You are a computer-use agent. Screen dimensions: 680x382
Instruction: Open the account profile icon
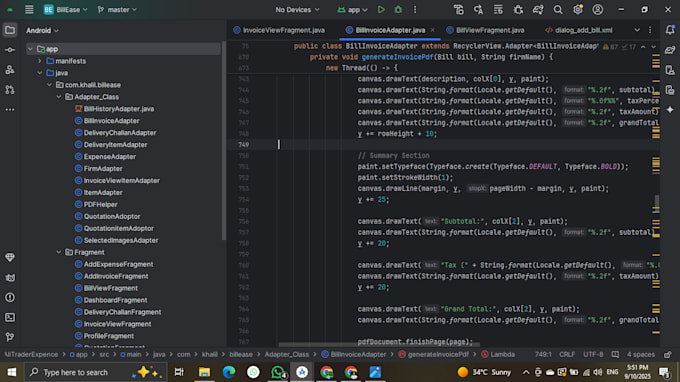tap(598, 10)
